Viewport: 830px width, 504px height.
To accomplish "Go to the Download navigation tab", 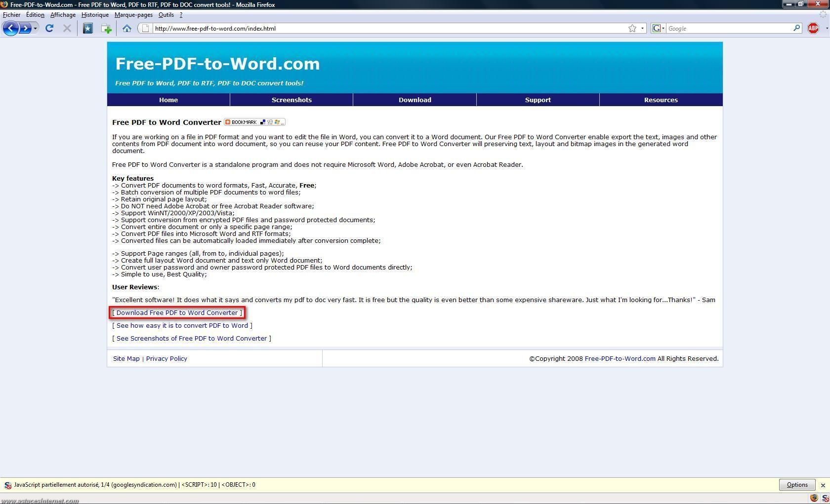I will pyautogui.click(x=415, y=100).
